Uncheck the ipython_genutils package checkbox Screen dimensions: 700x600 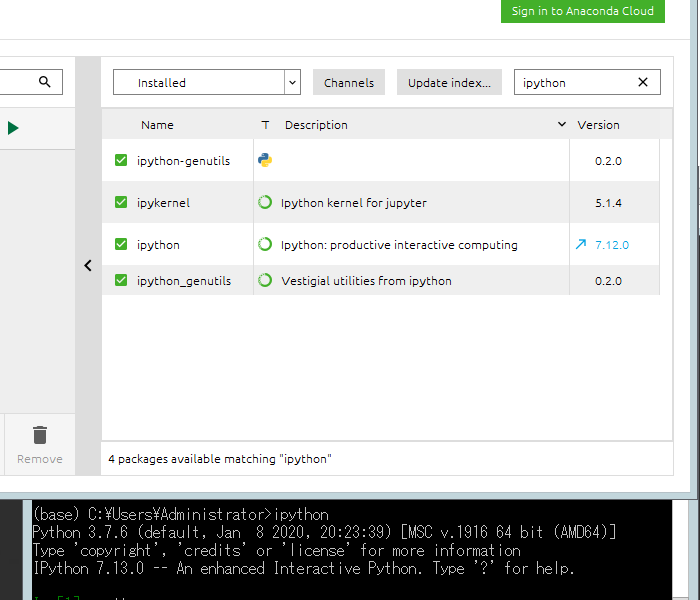pos(121,280)
